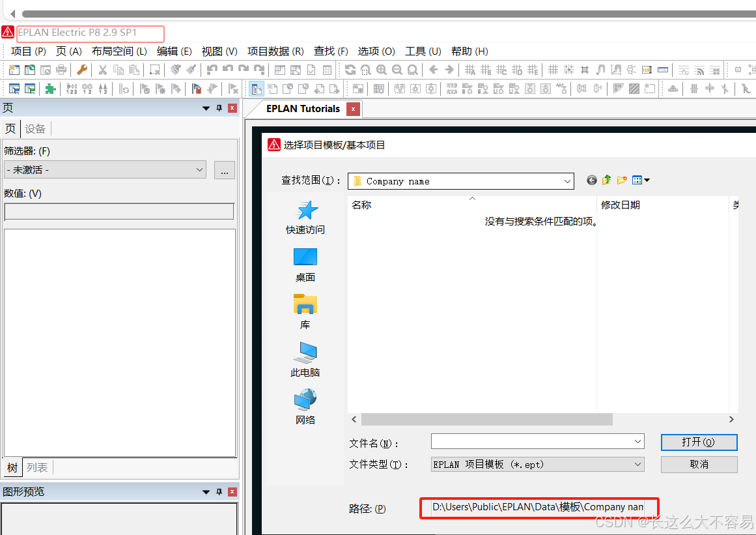Toggle pin on the 页 panel
The height and width of the screenshot is (535, 756).
click(x=219, y=108)
